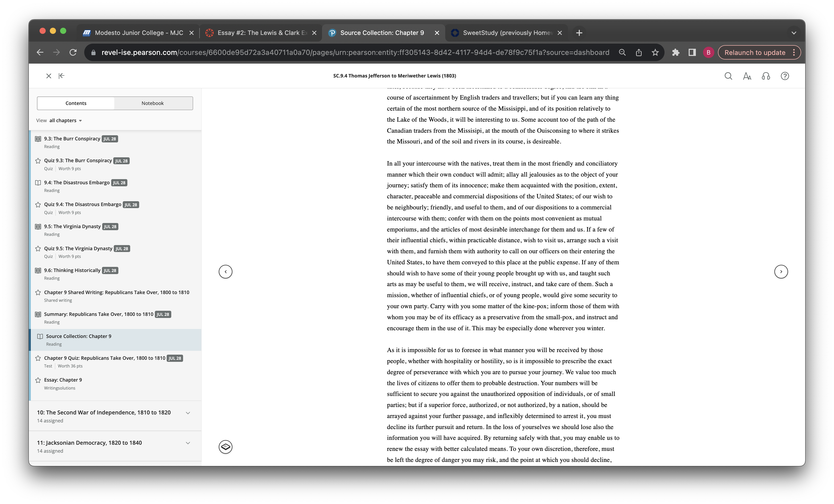Open the profile avatar B

pos(708,52)
